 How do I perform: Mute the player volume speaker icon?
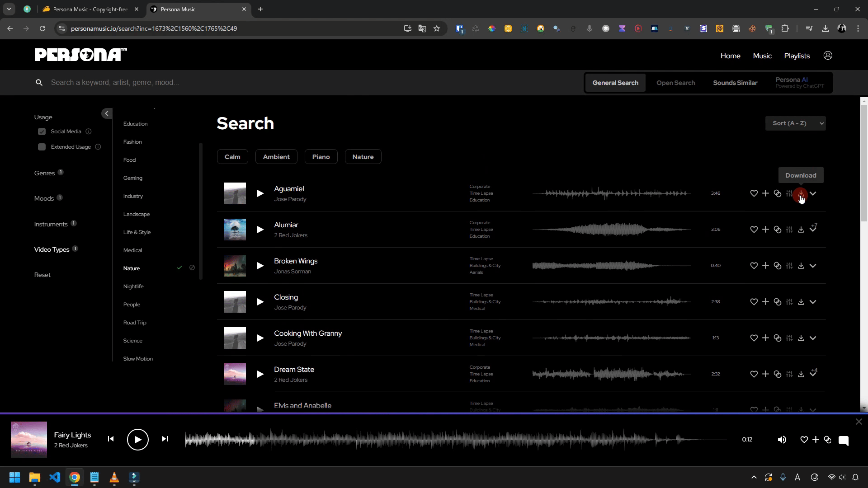click(x=782, y=440)
